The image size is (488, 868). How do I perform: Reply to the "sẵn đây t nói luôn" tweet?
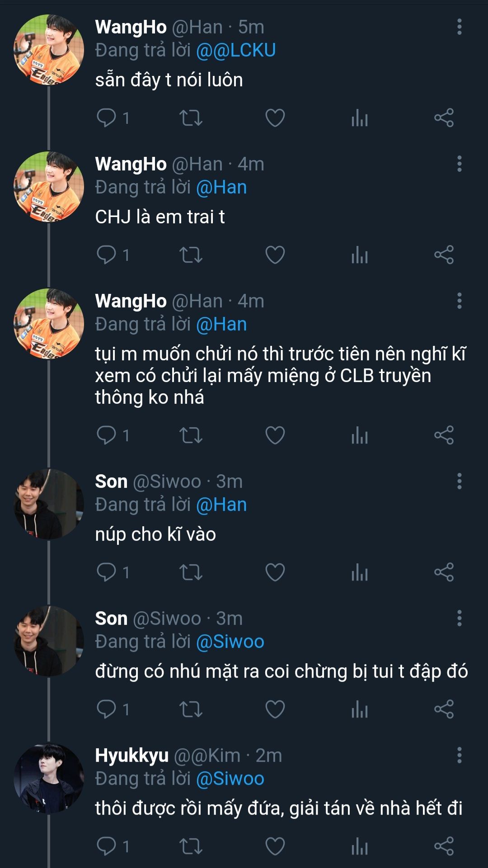tap(107, 118)
